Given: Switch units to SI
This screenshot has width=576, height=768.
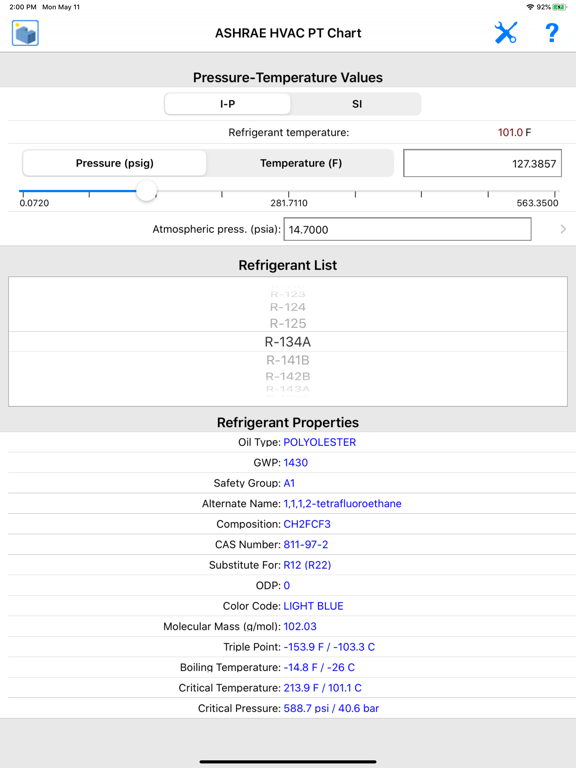Looking at the screenshot, I should pos(357,104).
